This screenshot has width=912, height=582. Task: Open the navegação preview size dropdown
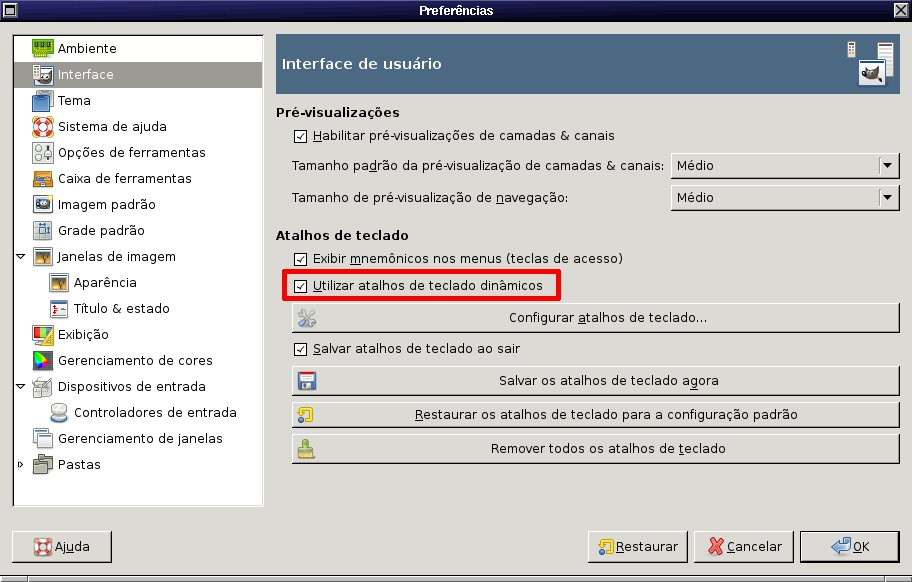[785, 198]
